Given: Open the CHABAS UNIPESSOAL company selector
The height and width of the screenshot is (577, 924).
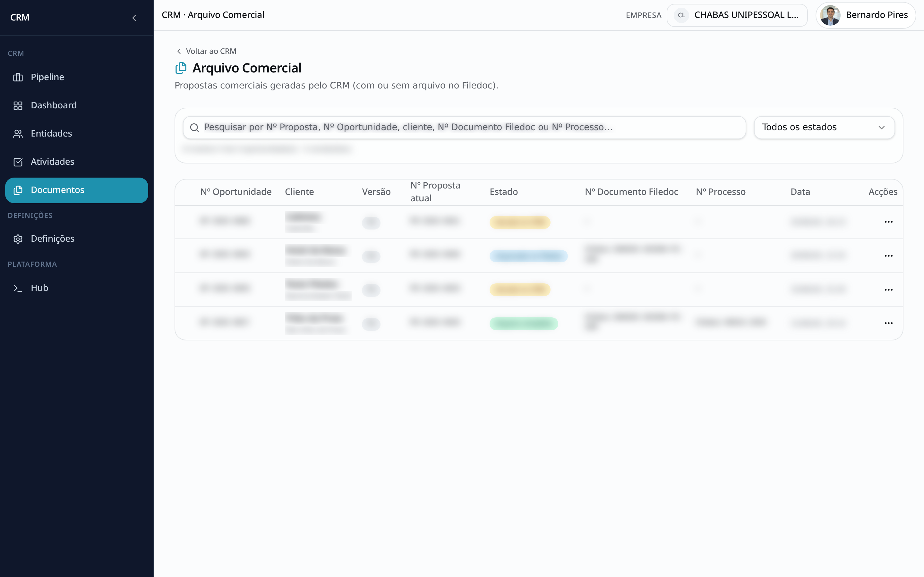Looking at the screenshot, I should coord(737,15).
